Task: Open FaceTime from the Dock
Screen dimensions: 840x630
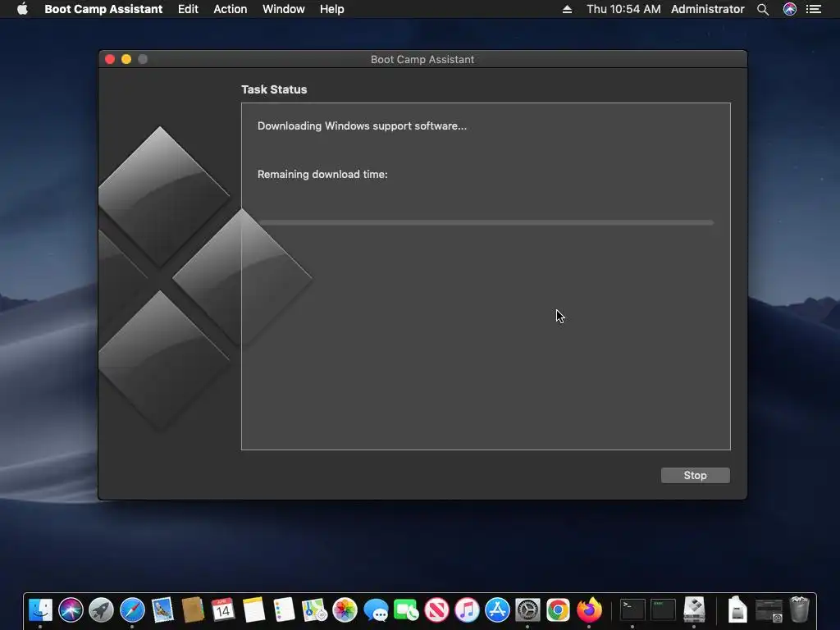Action: pyautogui.click(x=406, y=609)
